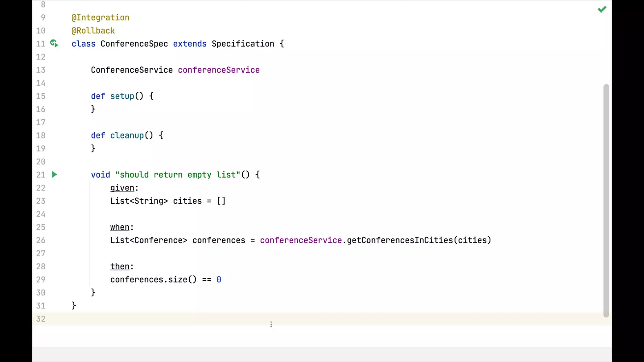Select the setup method name
The height and width of the screenshot is (362, 644).
click(122, 96)
